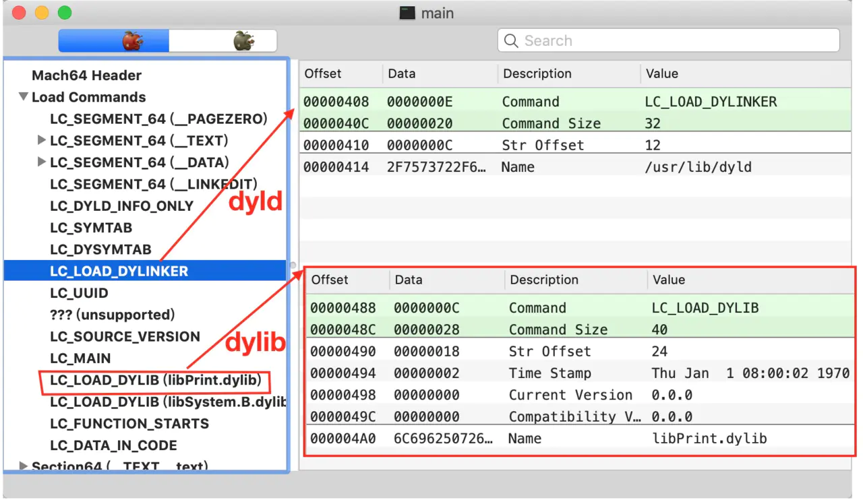Screen dimensions: 863x504
Task: Expand LC_SEGMENT_64 (__TEXT) disclosure triangle
Action: (x=42, y=141)
